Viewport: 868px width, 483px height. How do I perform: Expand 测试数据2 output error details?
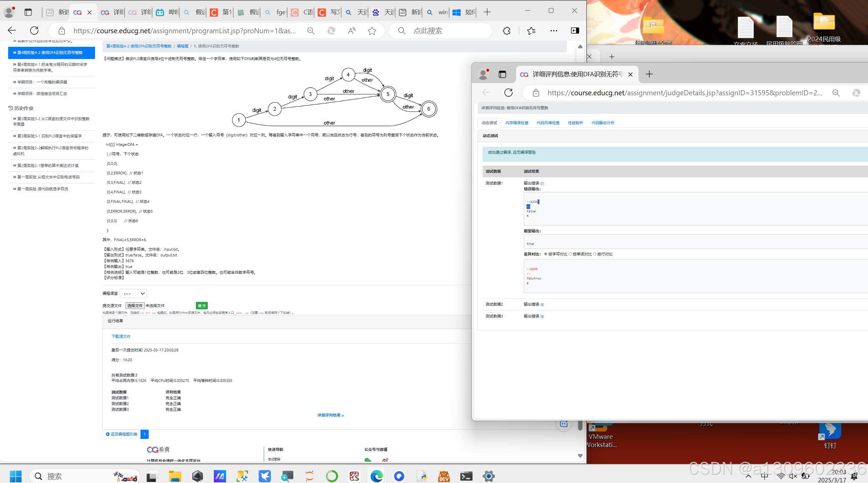click(542, 305)
